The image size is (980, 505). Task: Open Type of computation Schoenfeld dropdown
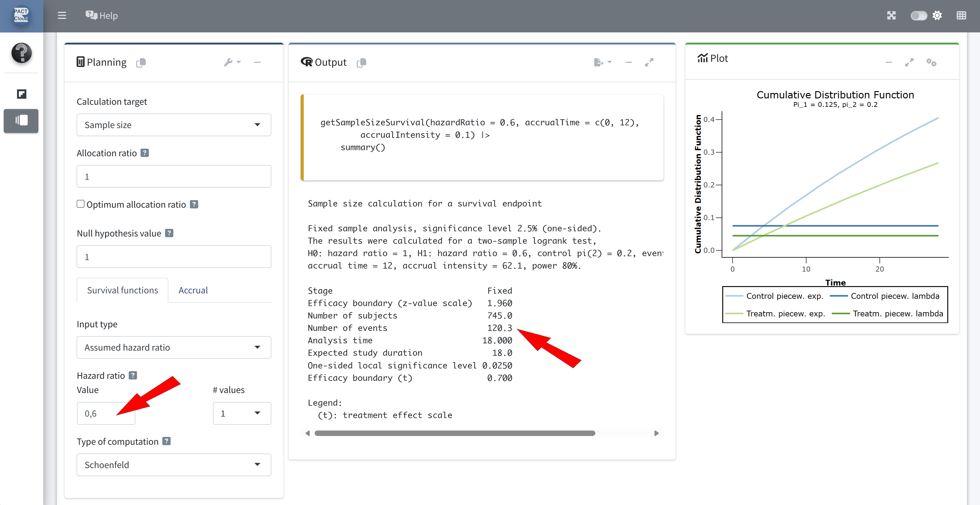tap(174, 464)
